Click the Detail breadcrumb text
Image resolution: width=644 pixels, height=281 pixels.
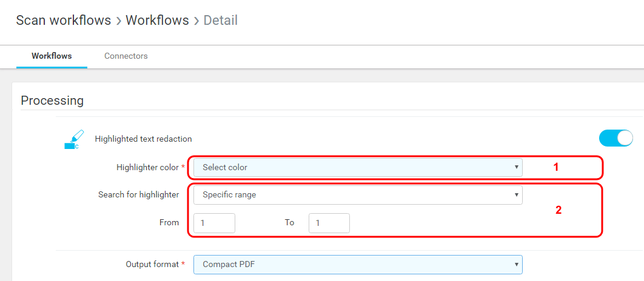tap(221, 21)
